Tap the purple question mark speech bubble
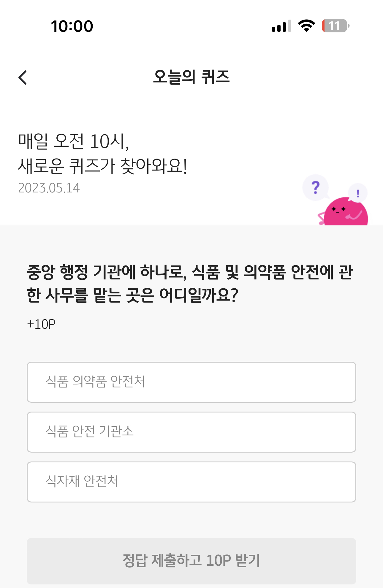Screen dimensions: 383x588 pyautogui.click(x=316, y=188)
